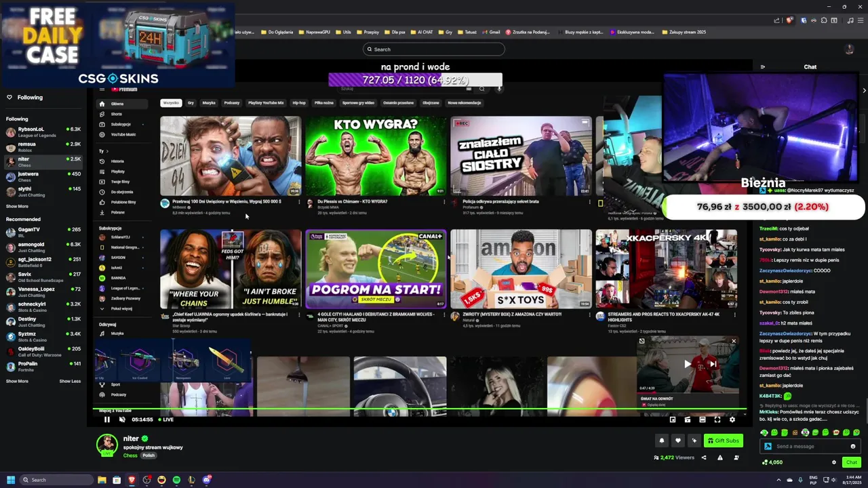Expand Following list with Show More

tap(18, 206)
